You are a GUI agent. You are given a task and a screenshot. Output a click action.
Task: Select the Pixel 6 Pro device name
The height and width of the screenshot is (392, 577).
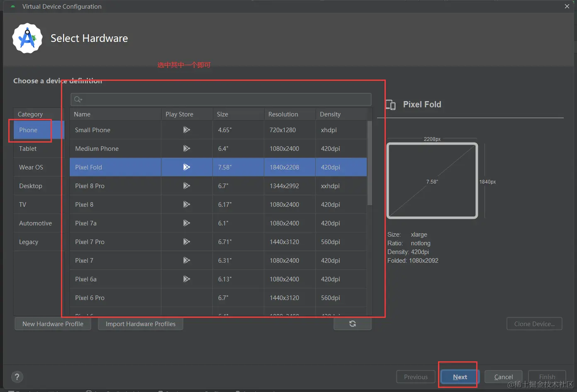pos(90,298)
